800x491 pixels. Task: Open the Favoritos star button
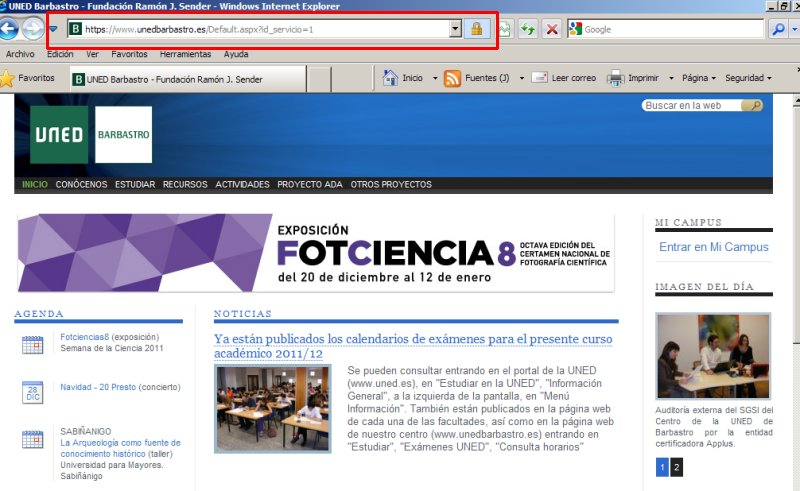tap(28, 77)
